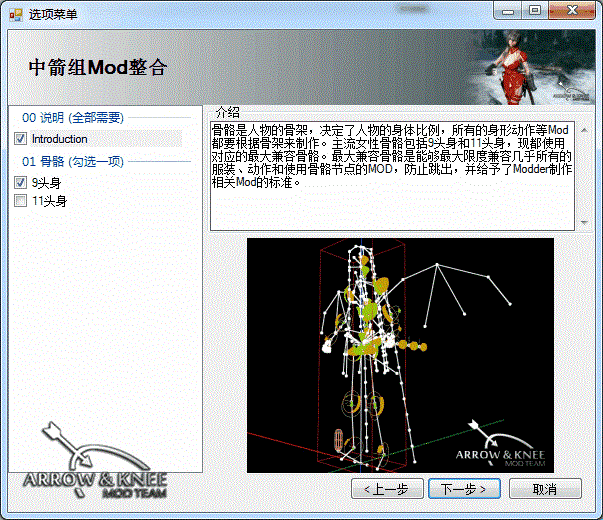Minimize the 选项菜单 window
This screenshot has height=520, width=603.
[508, 11]
